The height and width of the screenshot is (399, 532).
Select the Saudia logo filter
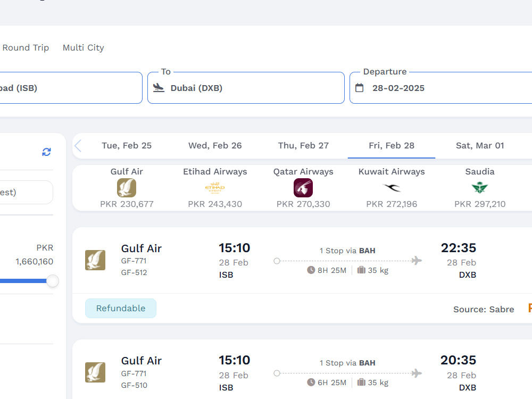pyautogui.click(x=480, y=188)
